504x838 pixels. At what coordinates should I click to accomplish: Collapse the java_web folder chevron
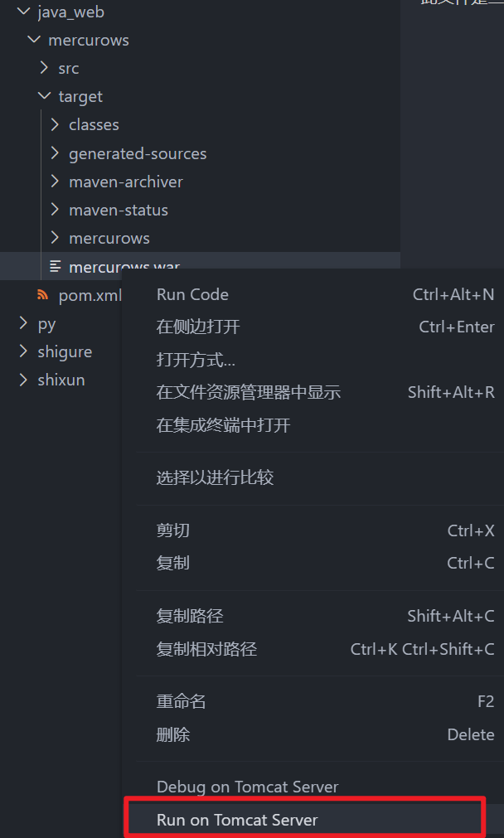pos(23,12)
